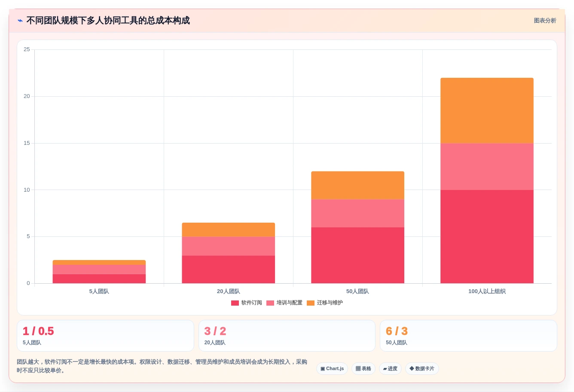
Task: Click the y-axis value 25
Action: [x=27, y=49]
